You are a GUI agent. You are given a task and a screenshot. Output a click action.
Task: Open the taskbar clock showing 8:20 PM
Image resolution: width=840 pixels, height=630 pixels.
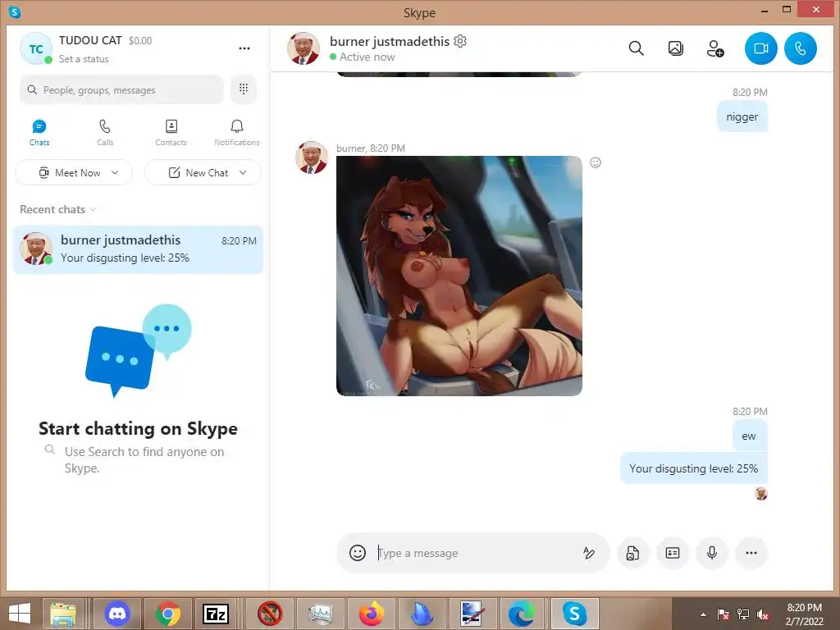[804, 614]
